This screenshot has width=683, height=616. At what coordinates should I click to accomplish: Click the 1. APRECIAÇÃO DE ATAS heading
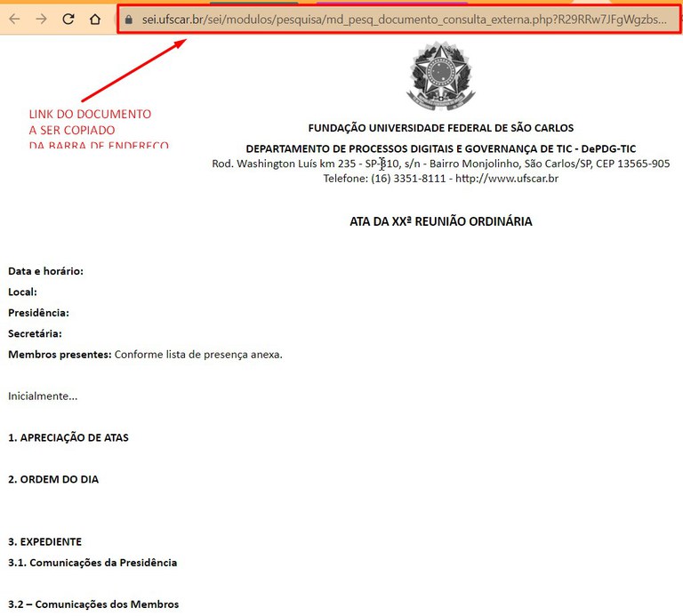pos(68,438)
